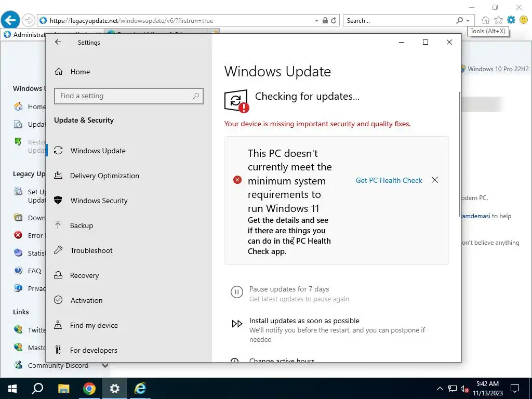
Task: Refresh the page in Internet Explorer
Action: pos(334,20)
